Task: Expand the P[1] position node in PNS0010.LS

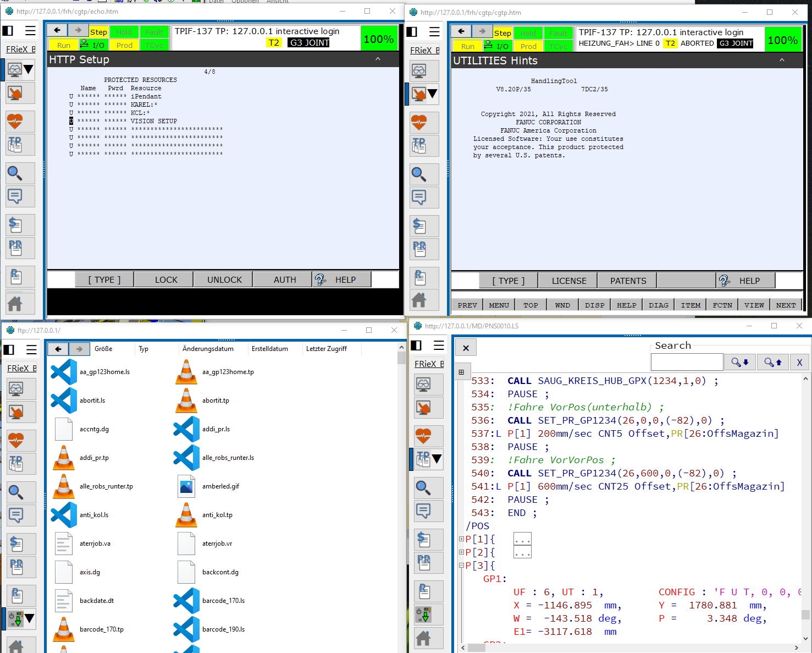Action: (461, 539)
